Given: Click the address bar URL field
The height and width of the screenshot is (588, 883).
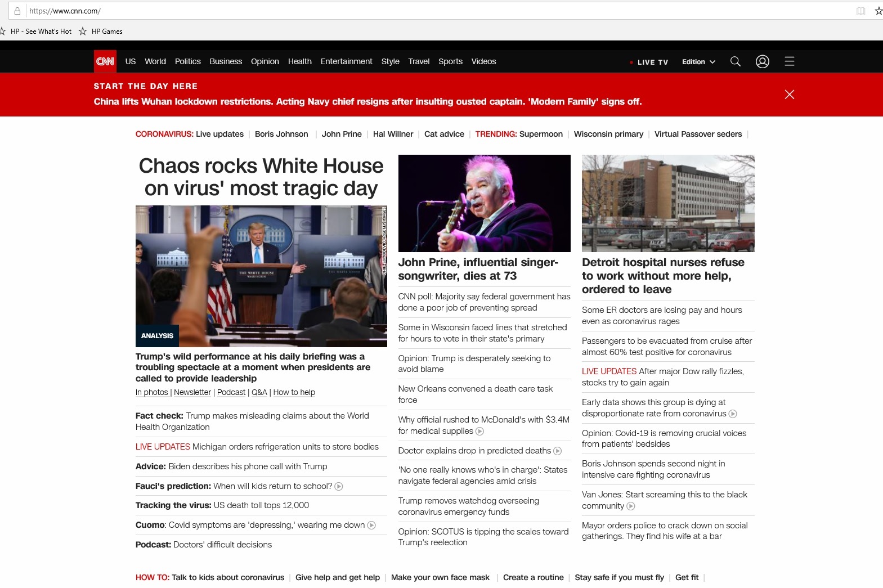Looking at the screenshot, I should [x=439, y=11].
